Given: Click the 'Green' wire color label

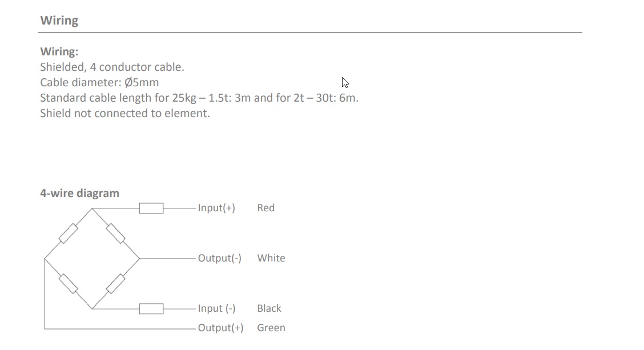Looking at the screenshot, I should pos(271,328).
